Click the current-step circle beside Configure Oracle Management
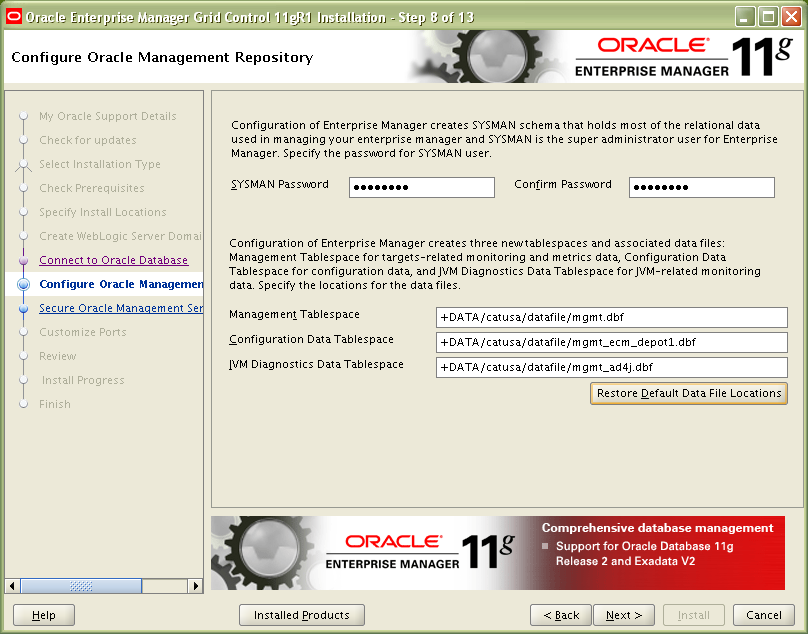The image size is (808, 634). (x=23, y=284)
